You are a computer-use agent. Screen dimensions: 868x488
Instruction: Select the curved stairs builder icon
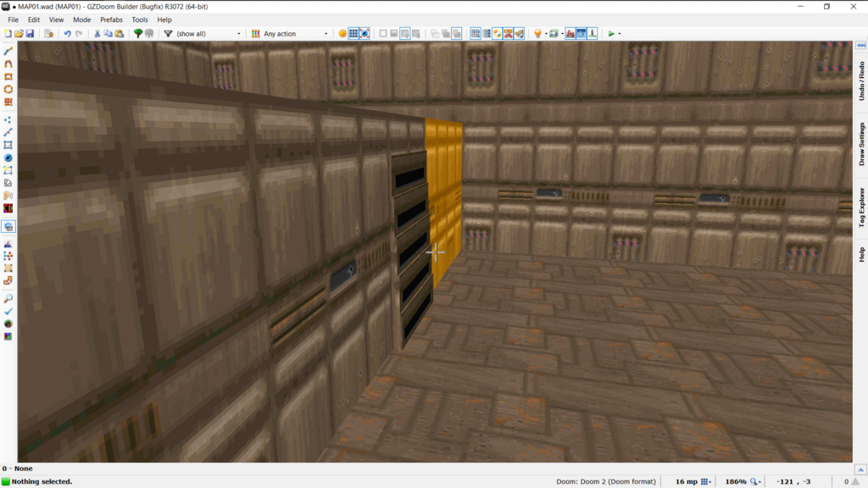[x=8, y=280]
